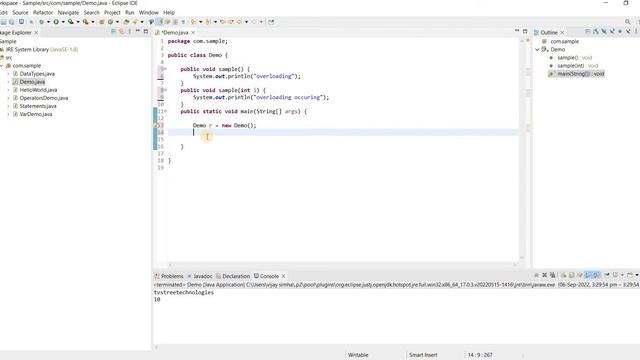Screen dimensions: 640x360
Task: Click the Back navigation arrow in toolbar
Action: pos(239,22)
